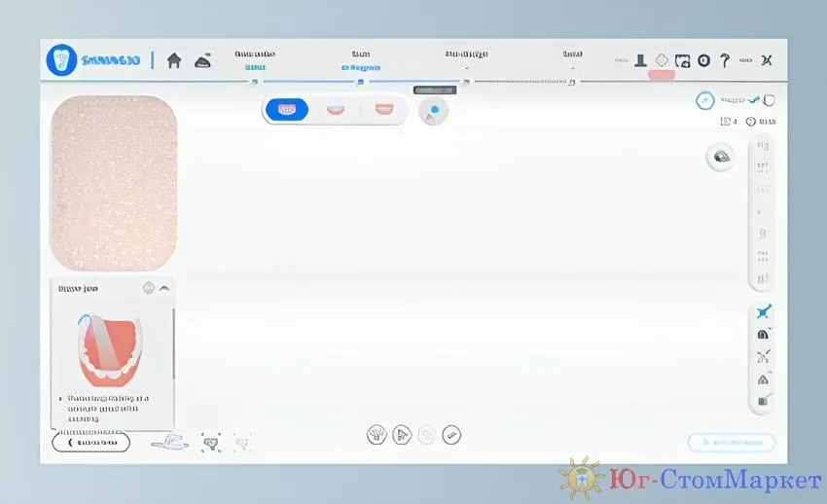This screenshot has width=827, height=504.
Task: Select the blue trim tool in right toolbar
Action: [763, 312]
